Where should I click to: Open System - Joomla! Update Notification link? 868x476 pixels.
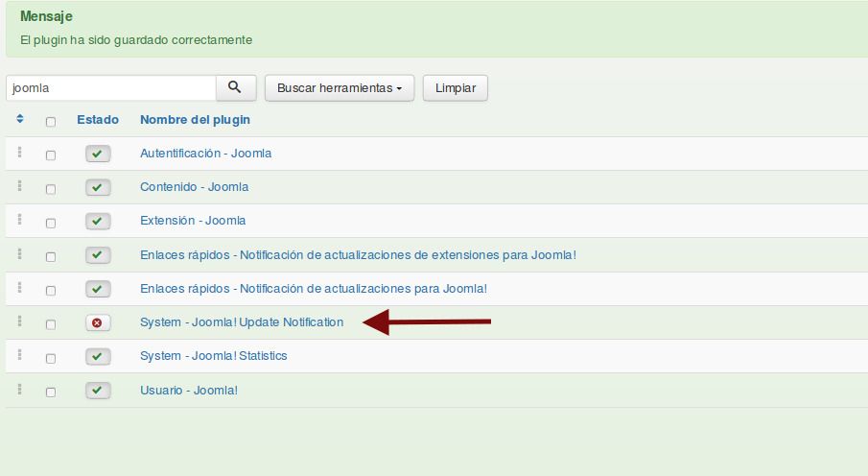tap(242, 322)
